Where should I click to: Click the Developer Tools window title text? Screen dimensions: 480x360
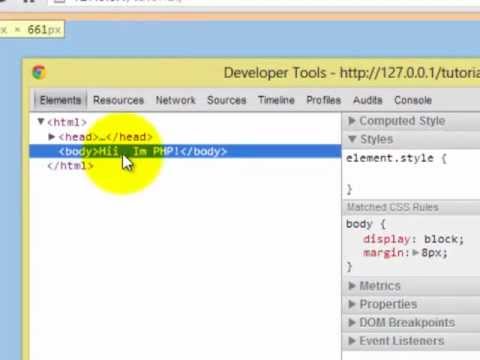[352, 73]
